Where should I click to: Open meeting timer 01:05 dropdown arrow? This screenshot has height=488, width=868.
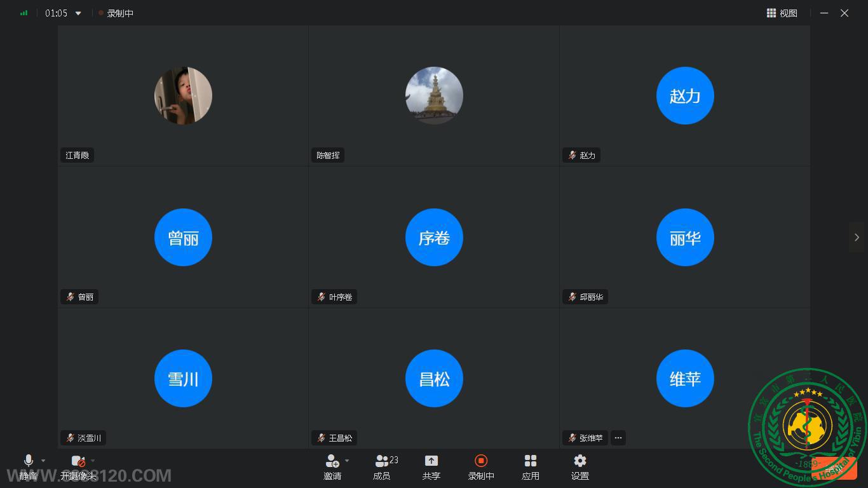point(78,13)
